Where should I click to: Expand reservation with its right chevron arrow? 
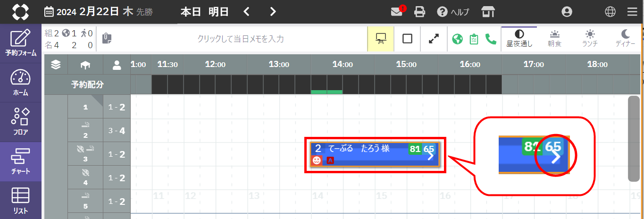click(x=430, y=156)
